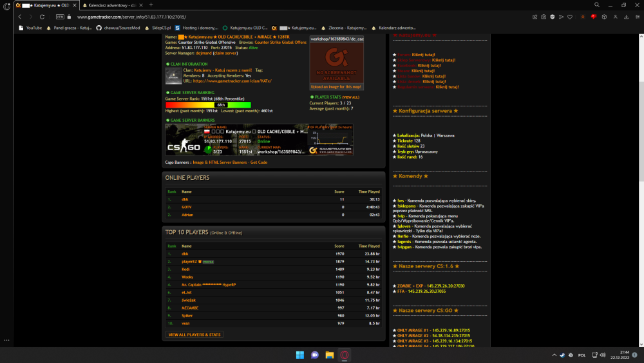Click the claim server link
Image resolution: width=644 pixels, height=363 pixels.
click(225, 53)
